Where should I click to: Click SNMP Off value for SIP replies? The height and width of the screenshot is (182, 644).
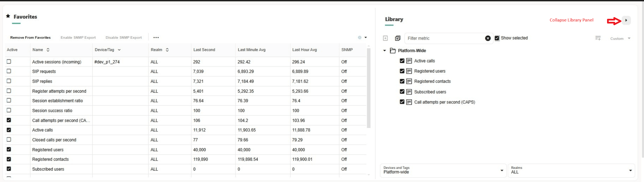[344, 81]
